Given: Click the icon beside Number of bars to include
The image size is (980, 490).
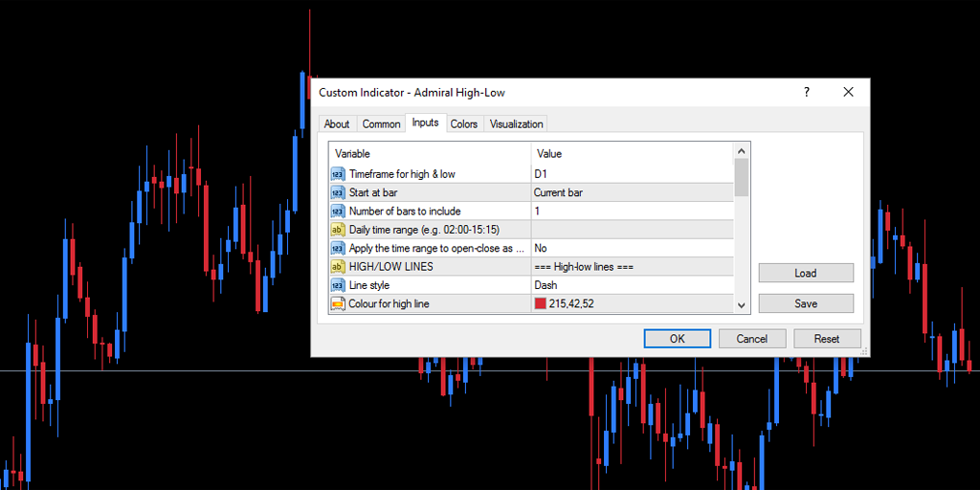Looking at the screenshot, I should point(338,212).
